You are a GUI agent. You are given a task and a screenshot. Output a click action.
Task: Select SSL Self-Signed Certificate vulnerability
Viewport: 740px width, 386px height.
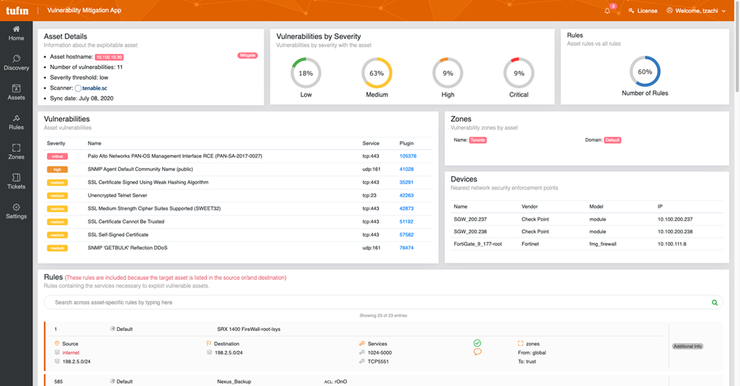(118, 235)
